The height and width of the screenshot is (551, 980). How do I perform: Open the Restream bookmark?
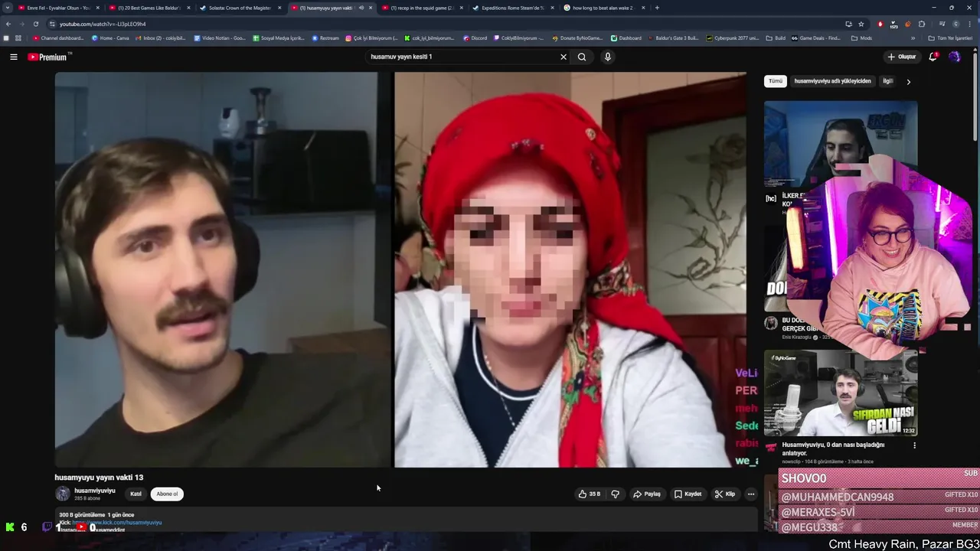pos(325,38)
